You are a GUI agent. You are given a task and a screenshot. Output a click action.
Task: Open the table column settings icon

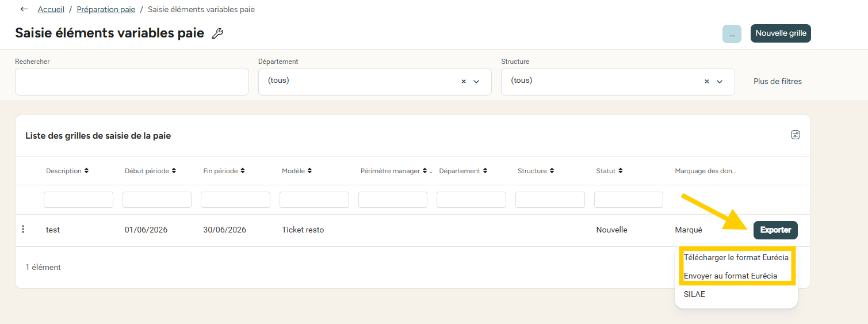click(x=796, y=135)
